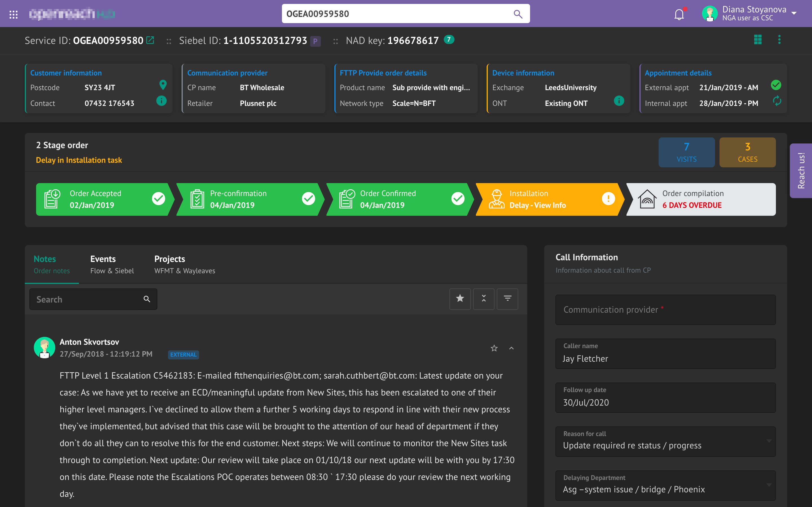This screenshot has width=812, height=507.
Task: Click the 7 VISITS button
Action: [686, 152]
